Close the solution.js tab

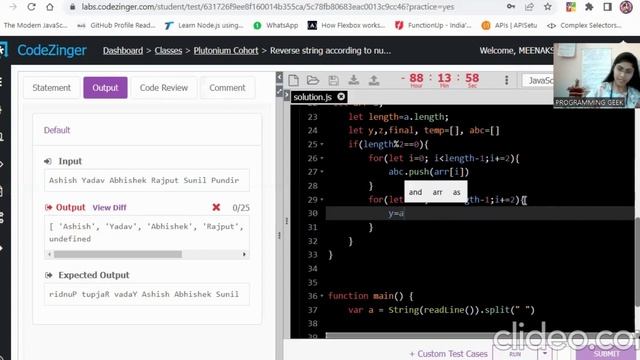[x=341, y=97]
